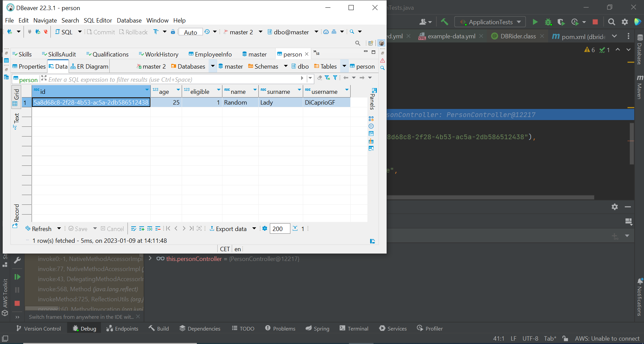This screenshot has height=344, width=644.
Task: Roll back the current transaction
Action: pyautogui.click(x=133, y=32)
